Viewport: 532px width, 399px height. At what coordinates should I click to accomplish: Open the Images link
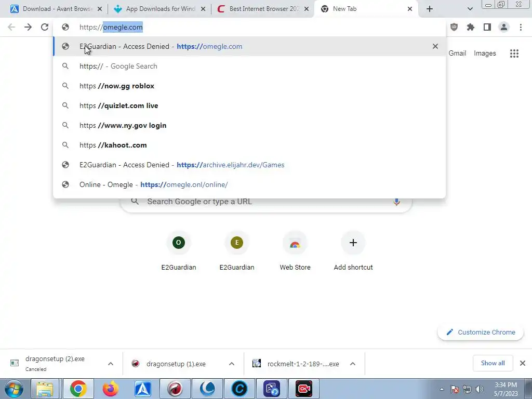point(485,54)
